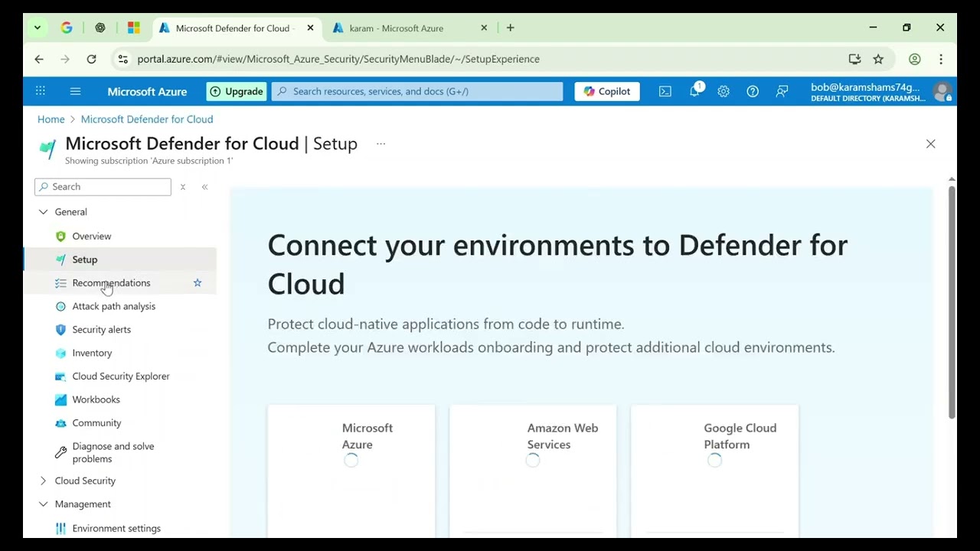
Task: Open Cloud Shell from the top bar
Action: [x=665, y=91]
